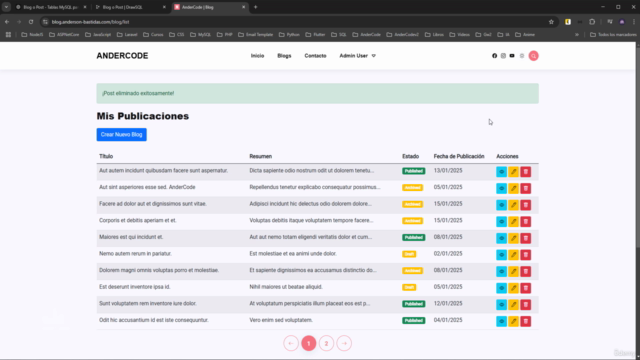Open the MySQL bookmarks folder

pyautogui.click(x=200, y=35)
